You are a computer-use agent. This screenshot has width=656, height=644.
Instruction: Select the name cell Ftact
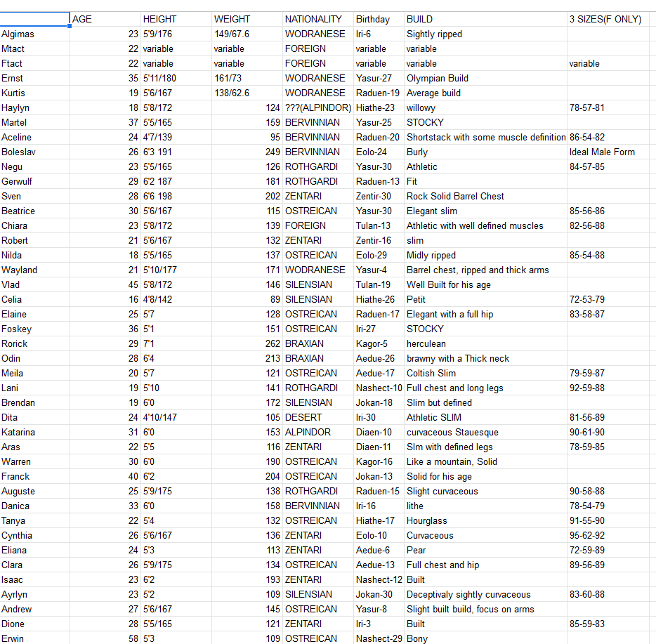click(34, 64)
